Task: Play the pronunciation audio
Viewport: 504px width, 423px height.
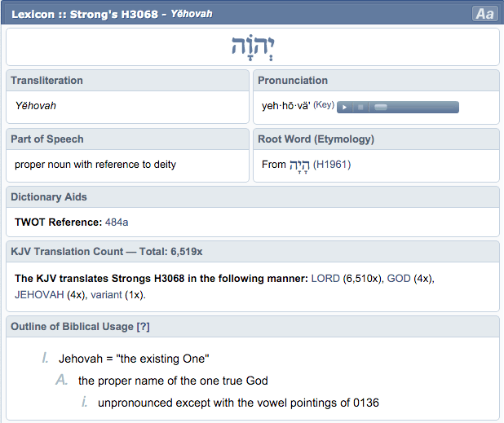Action: 345,107
